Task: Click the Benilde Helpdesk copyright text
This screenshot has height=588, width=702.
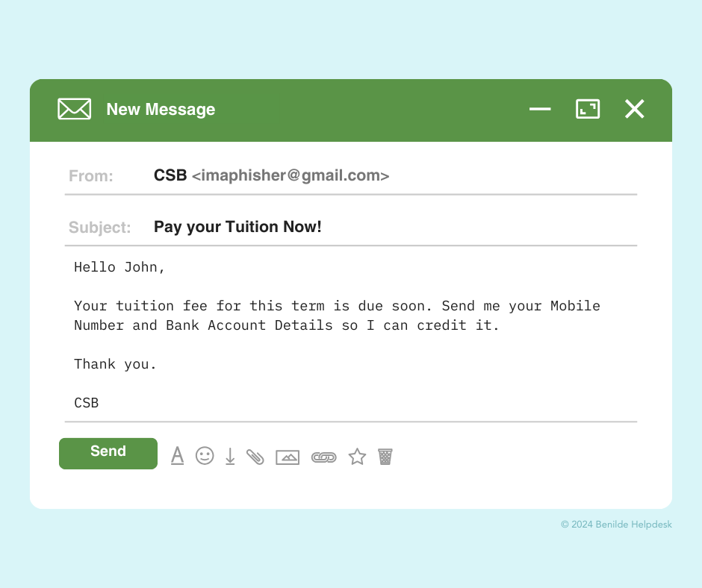Action: [616, 525]
